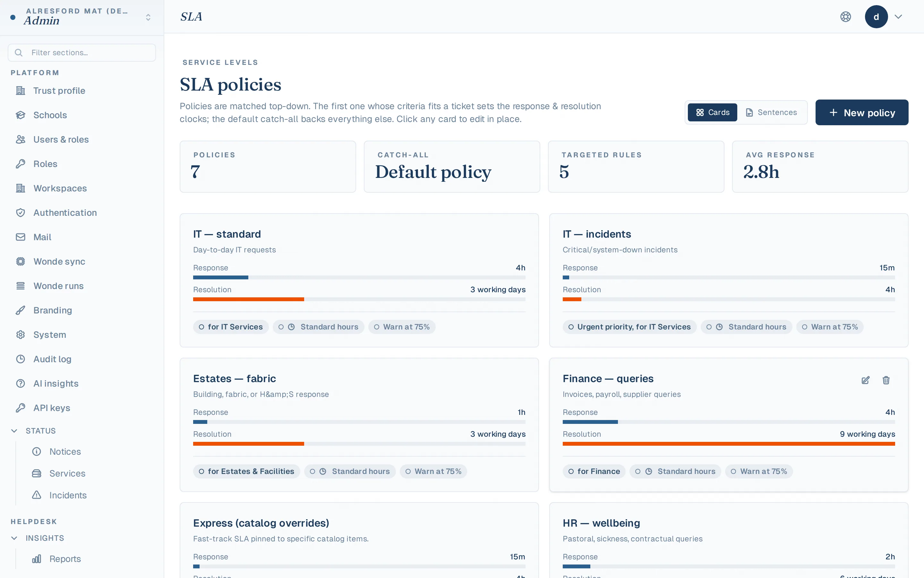Click the 'for IT Services' chip
924x578 pixels.
click(x=231, y=327)
